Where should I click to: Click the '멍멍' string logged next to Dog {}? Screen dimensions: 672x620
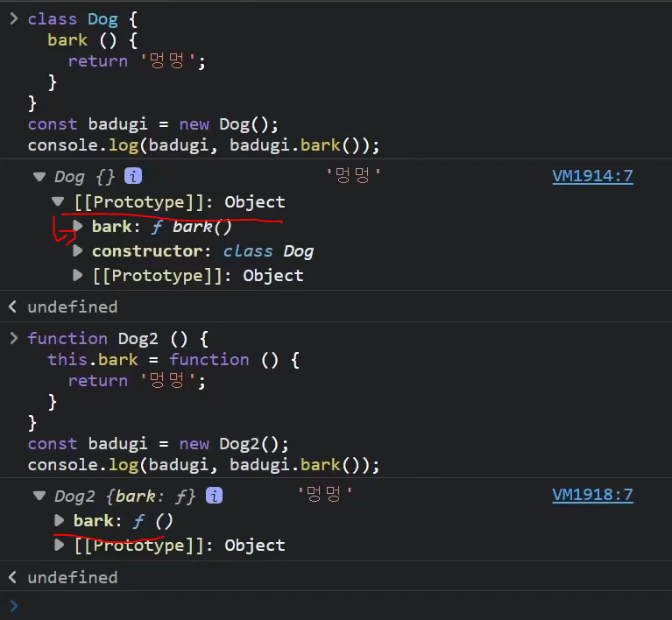coord(353,175)
